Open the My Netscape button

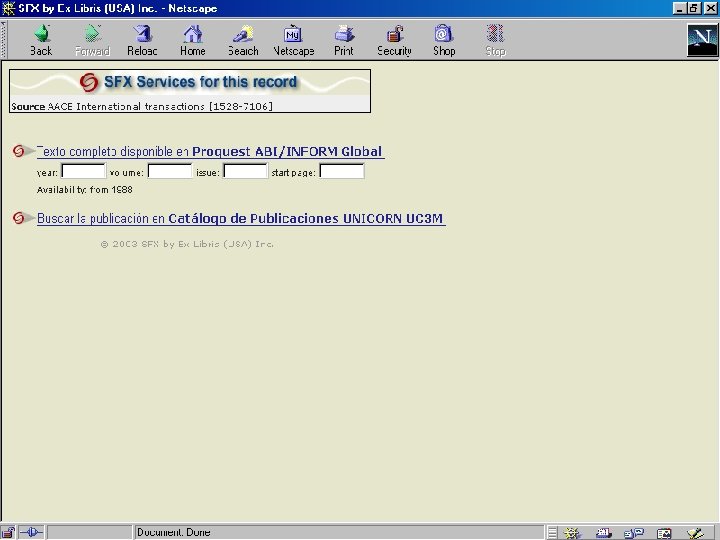[294, 40]
